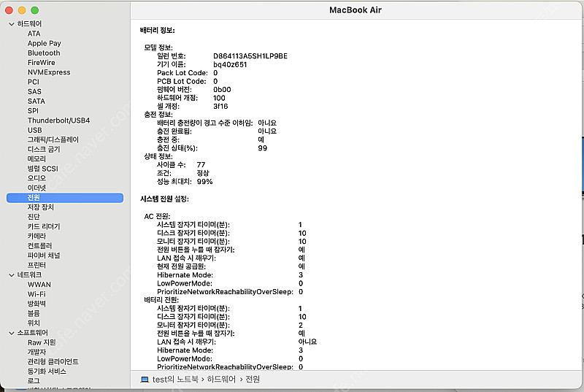Click the 시스템 전원 설정 heading

tap(165, 199)
